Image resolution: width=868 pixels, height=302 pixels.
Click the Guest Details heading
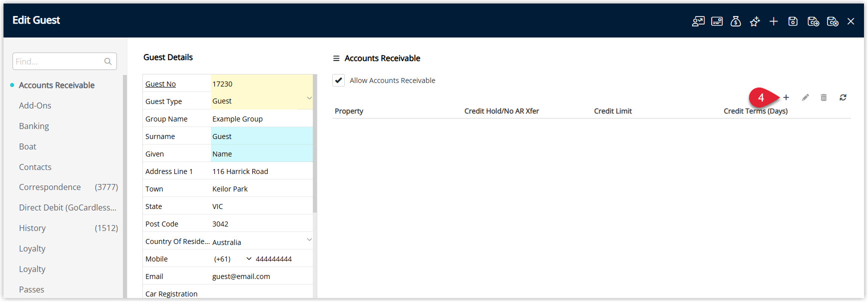[168, 57]
